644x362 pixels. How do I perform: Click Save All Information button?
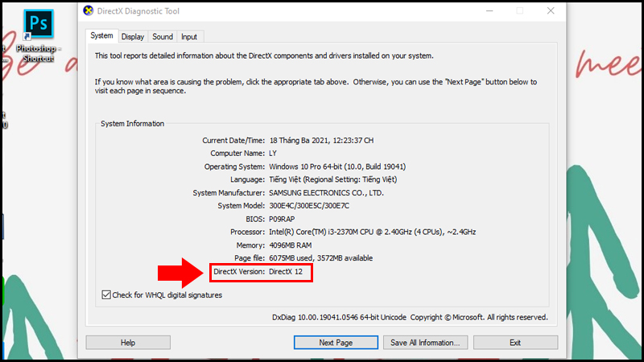(425, 343)
